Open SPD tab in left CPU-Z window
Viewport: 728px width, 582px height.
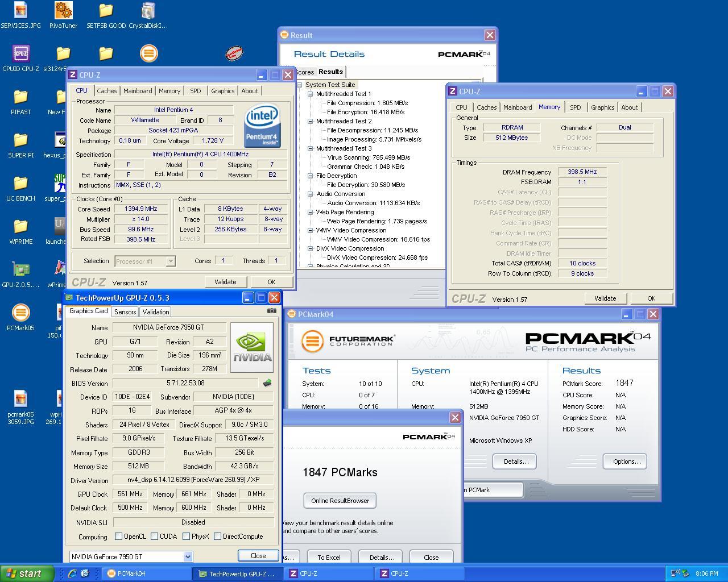195,91
